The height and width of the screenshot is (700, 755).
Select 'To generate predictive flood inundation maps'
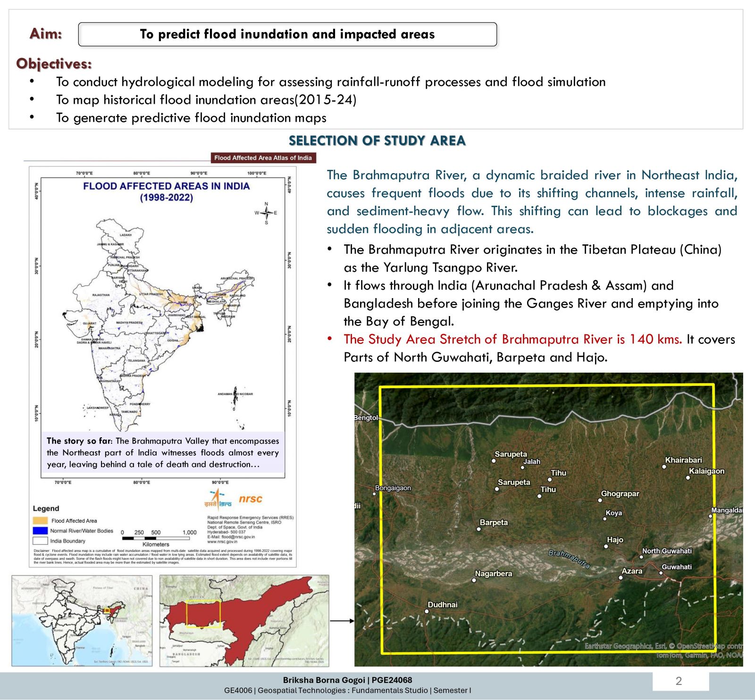tap(191, 117)
